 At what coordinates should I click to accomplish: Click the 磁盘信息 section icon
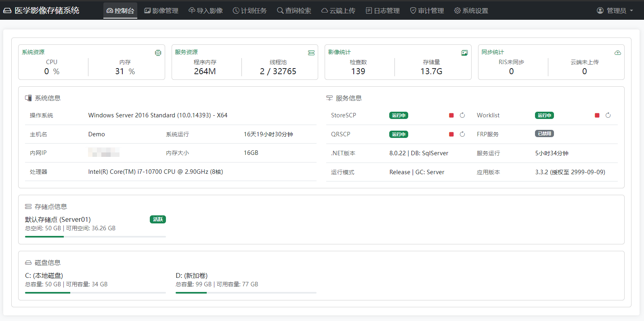[x=28, y=263]
